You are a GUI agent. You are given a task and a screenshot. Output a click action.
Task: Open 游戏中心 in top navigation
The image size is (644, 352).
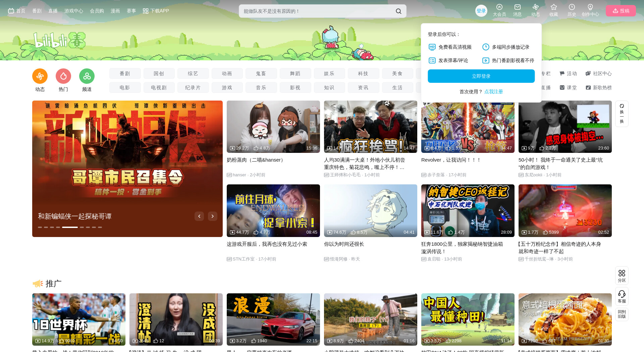(x=74, y=11)
